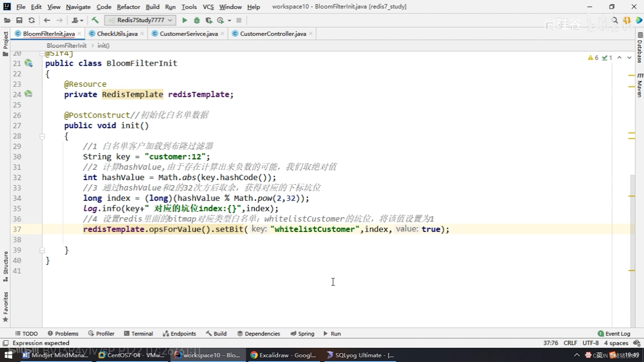Run with coverage icon

[x=209, y=20]
